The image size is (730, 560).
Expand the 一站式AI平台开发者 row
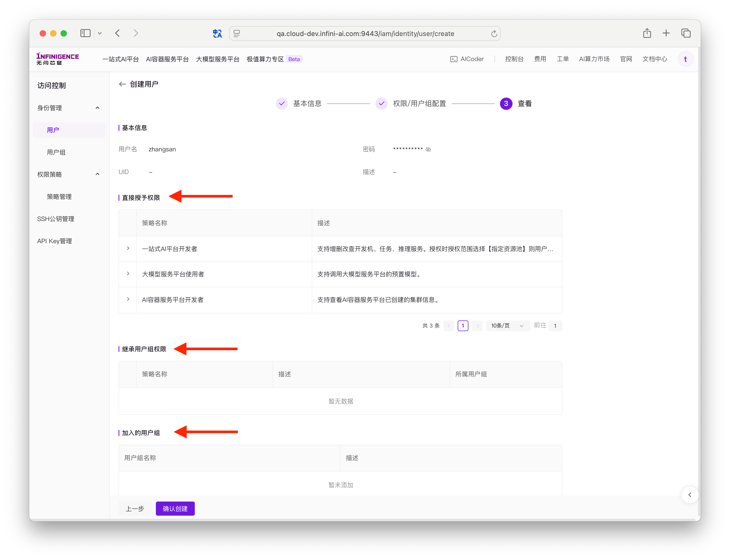pyautogui.click(x=128, y=249)
